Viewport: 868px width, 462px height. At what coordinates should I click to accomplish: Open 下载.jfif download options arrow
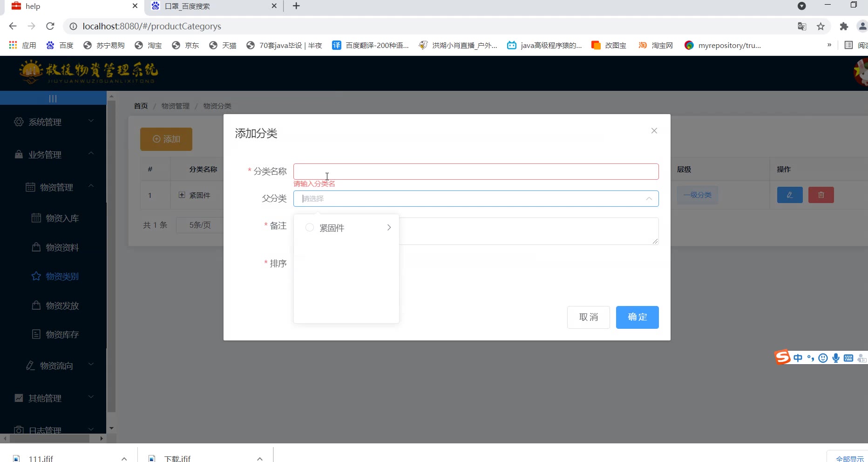click(x=260, y=458)
